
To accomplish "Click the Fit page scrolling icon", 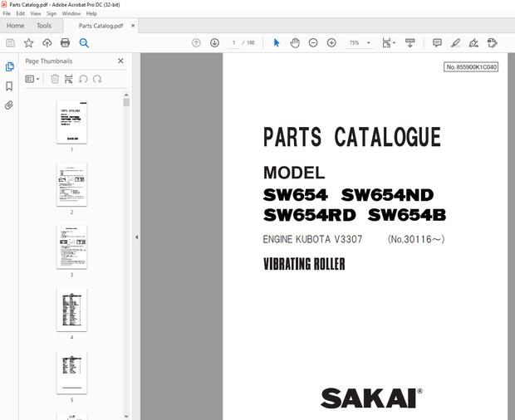I will (x=386, y=43).
